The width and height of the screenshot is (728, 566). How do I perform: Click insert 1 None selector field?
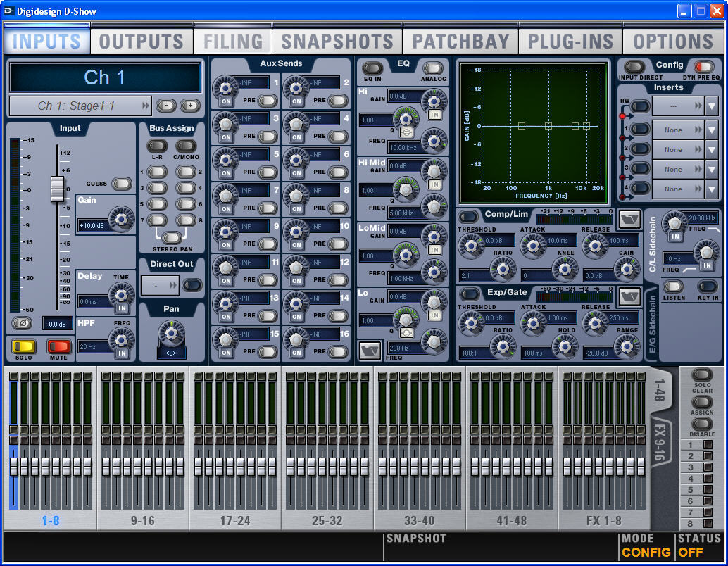click(x=678, y=130)
